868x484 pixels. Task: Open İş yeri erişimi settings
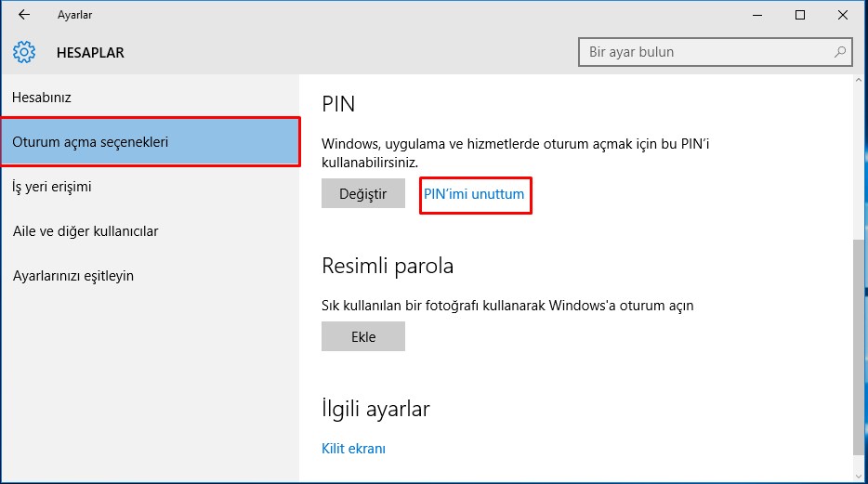52,187
